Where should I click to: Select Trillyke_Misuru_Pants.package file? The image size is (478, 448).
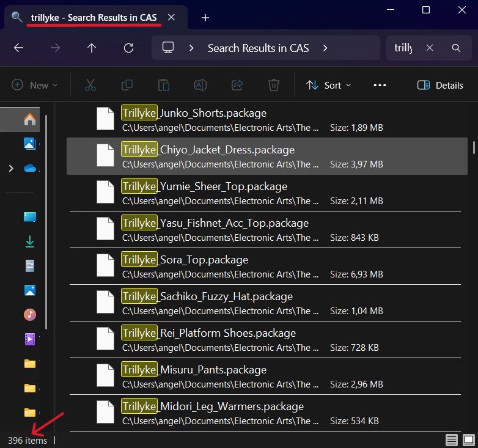tap(267, 376)
